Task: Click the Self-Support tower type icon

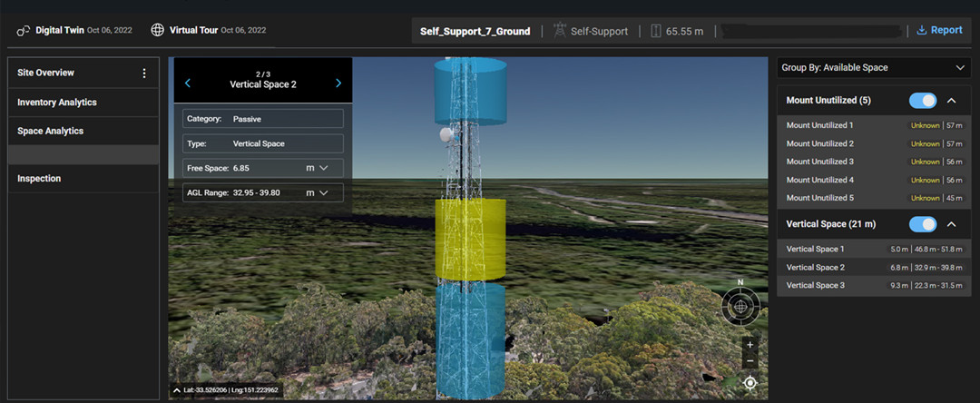Action: pyautogui.click(x=560, y=31)
